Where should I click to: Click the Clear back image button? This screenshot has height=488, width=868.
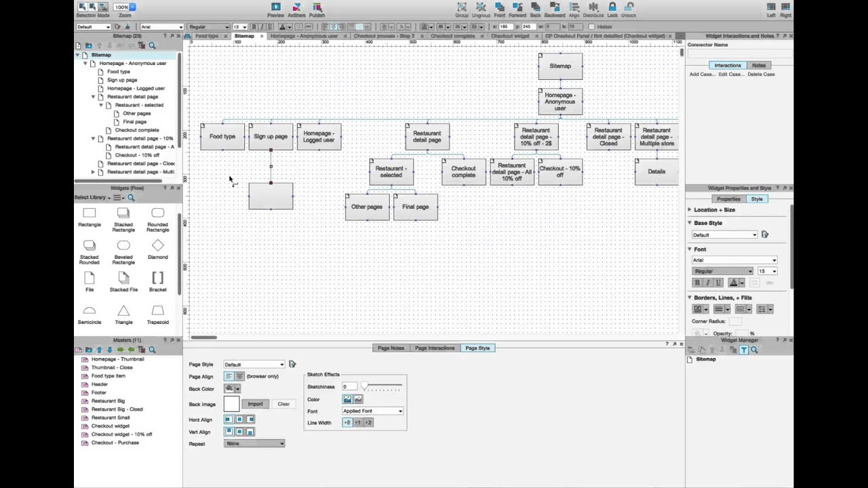click(x=283, y=404)
